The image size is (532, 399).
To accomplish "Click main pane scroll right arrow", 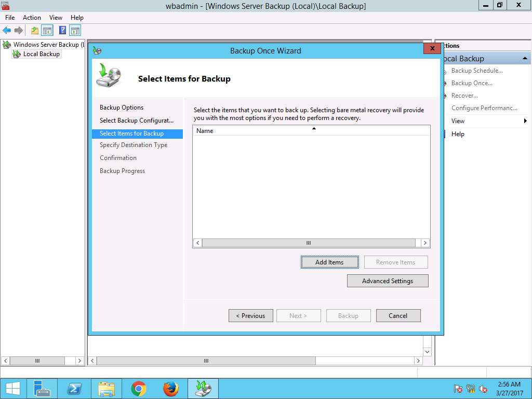I will click(418, 361).
